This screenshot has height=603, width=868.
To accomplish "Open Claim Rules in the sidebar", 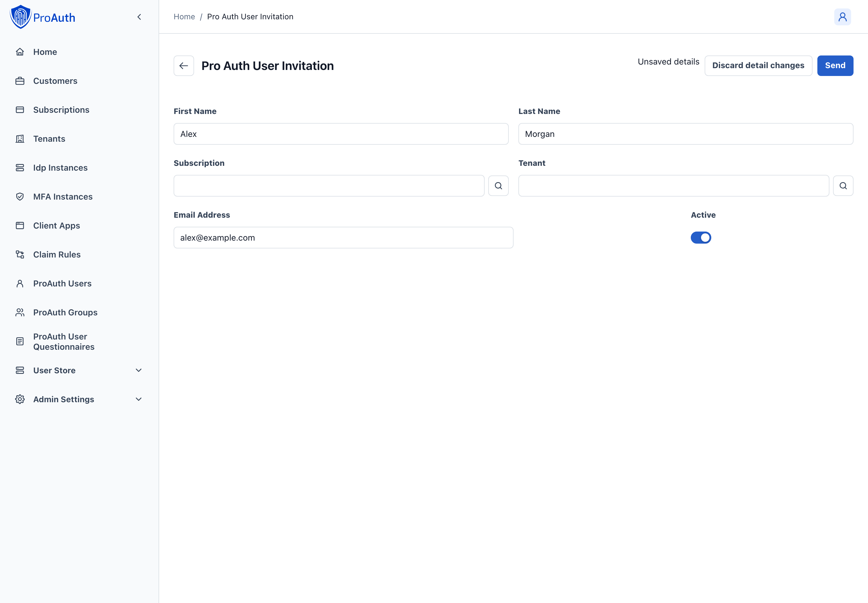I will tap(79, 255).
